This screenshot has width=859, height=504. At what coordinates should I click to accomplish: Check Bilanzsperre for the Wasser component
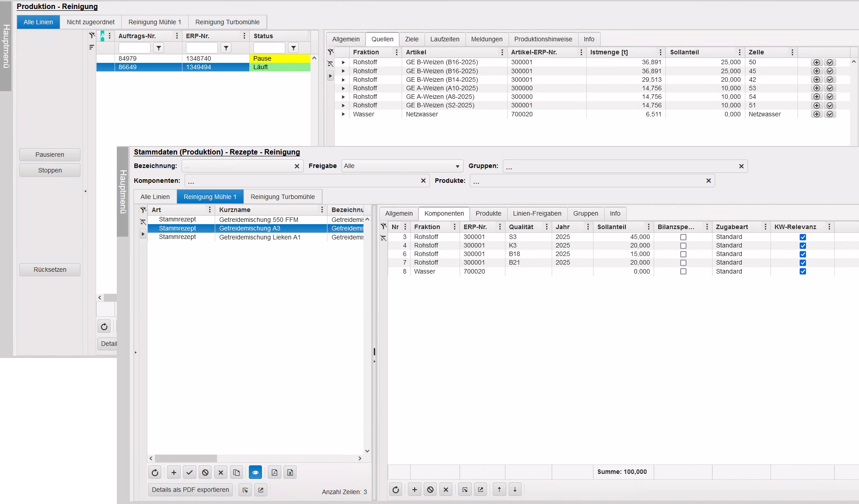coord(683,271)
